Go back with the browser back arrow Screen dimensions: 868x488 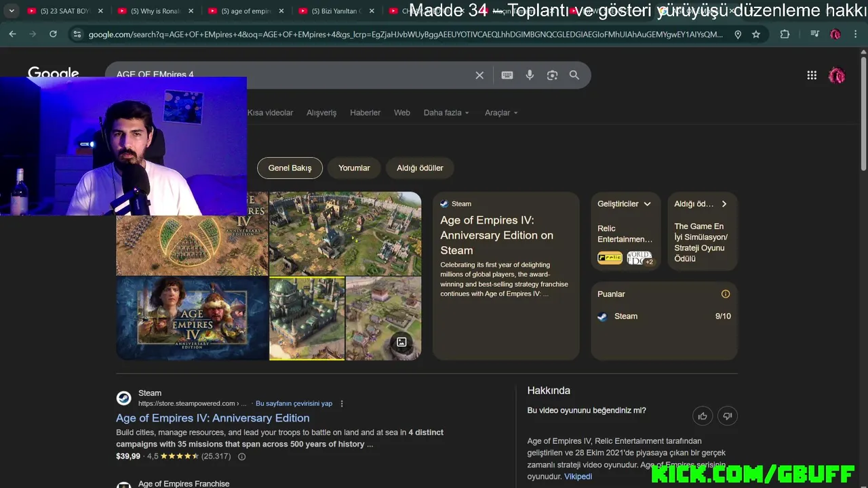pyautogui.click(x=12, y=34)
